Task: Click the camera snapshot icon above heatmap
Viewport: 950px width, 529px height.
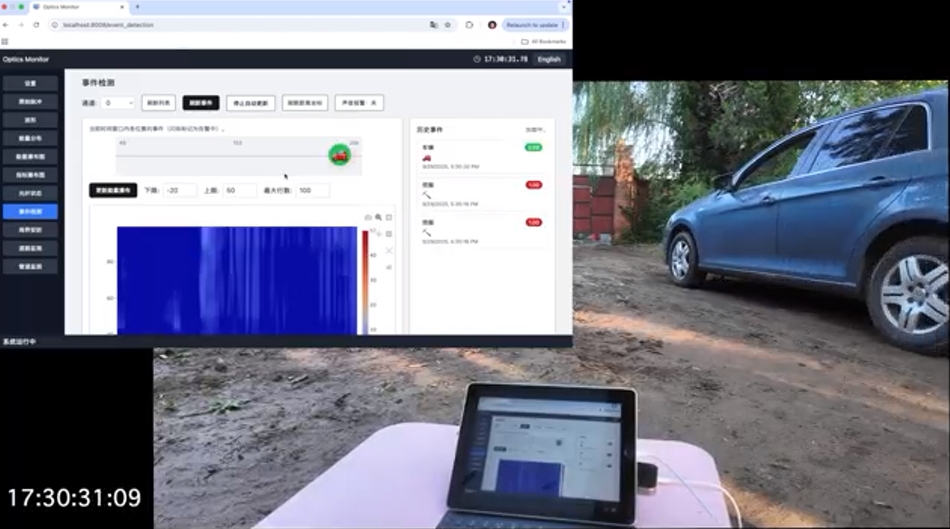Action: click(x=367, y=217)
